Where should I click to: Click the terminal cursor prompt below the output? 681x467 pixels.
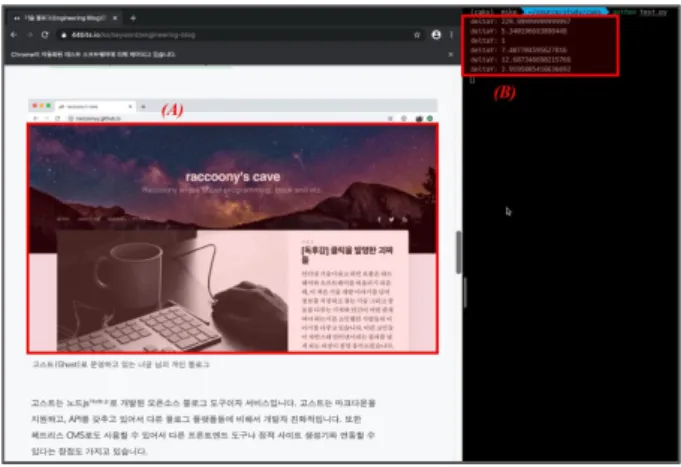(x=473, y=80)
